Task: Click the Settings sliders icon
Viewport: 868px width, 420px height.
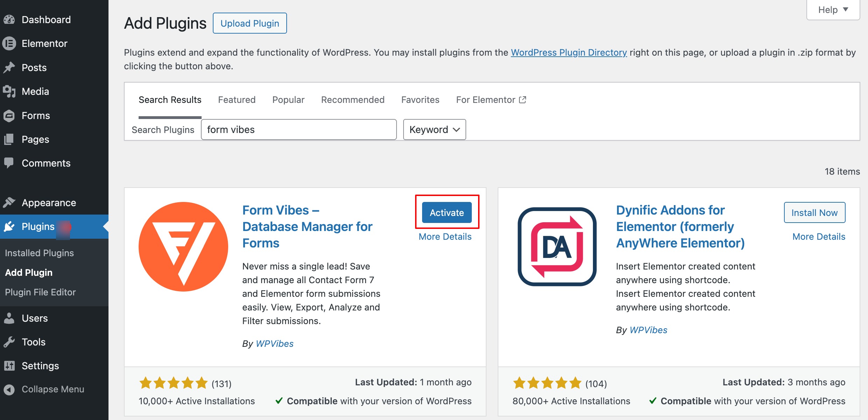Action: [x=9, y=366]
